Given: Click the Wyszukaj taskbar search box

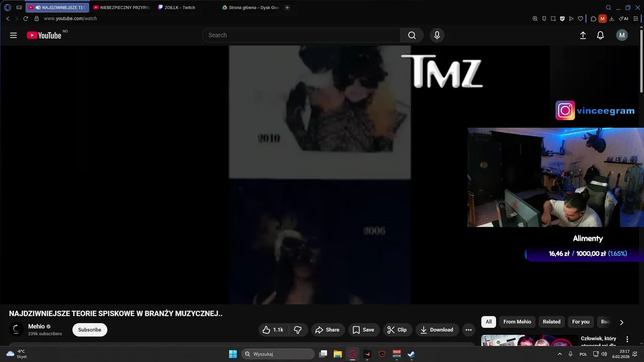Looking at the screenshot, I should [278, 354].
